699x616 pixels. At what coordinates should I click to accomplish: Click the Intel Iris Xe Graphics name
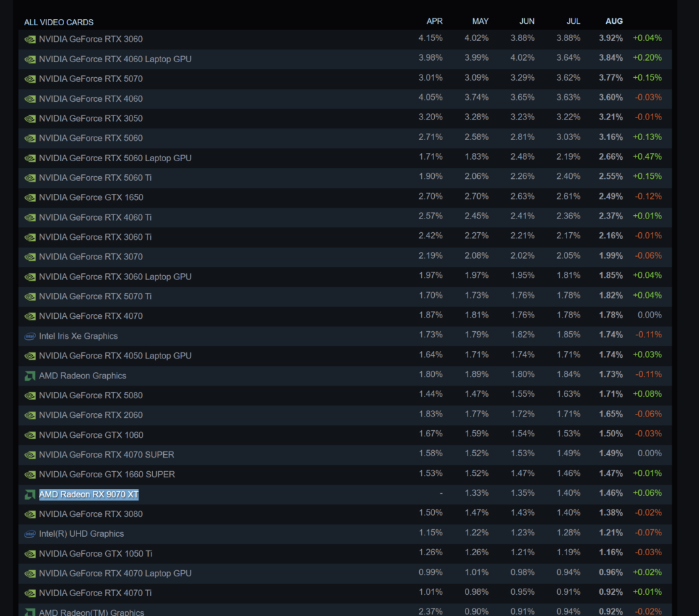coord(79,336)
